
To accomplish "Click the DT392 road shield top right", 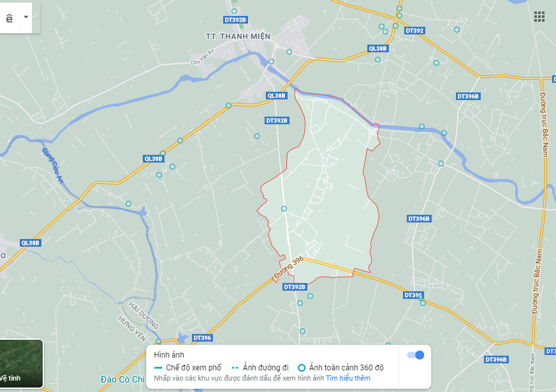I will pos(414,31).
